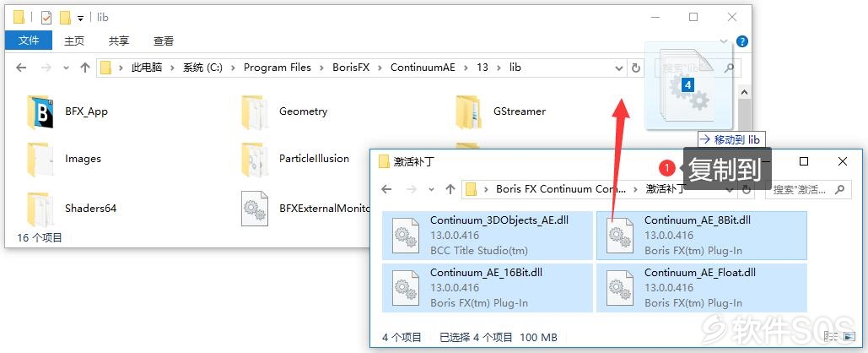This screenshot has width=868, height=353.
Task: Go forward in 激活补丁 window
Action: point(412,189)
